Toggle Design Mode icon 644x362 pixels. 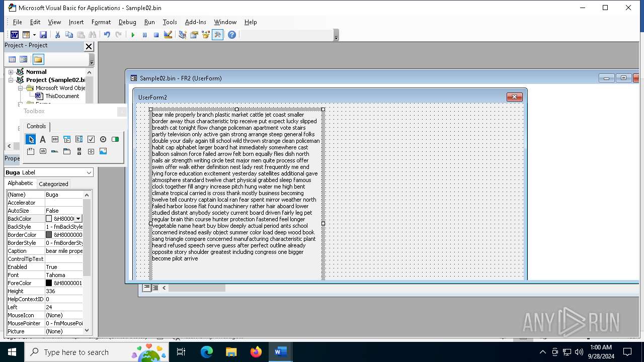point(168,35)
